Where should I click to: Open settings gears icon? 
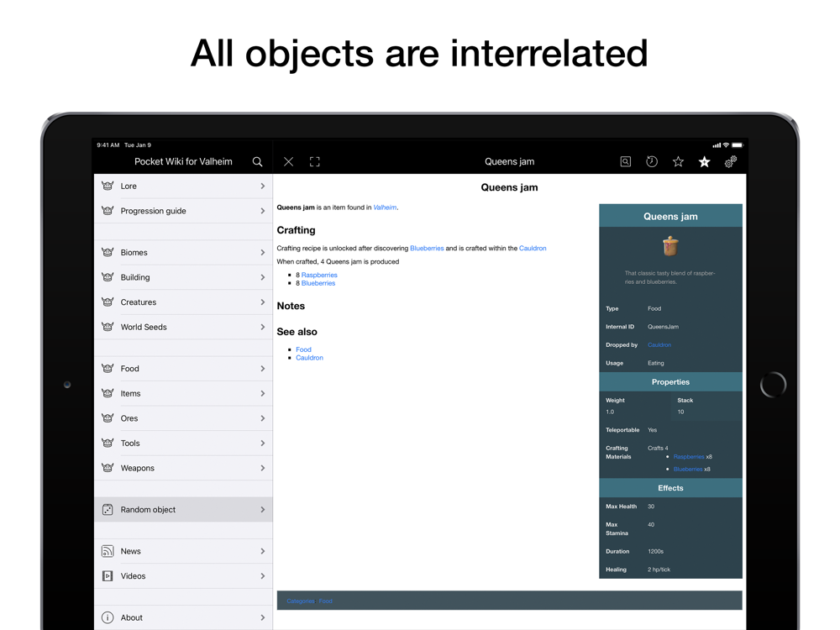point(730,162)
